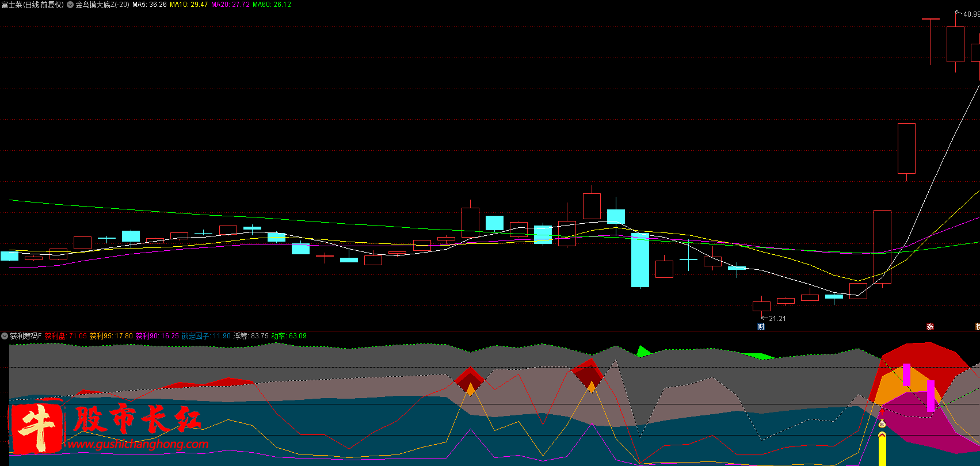Click the 获利筹码F indicator name

(26, 336)
